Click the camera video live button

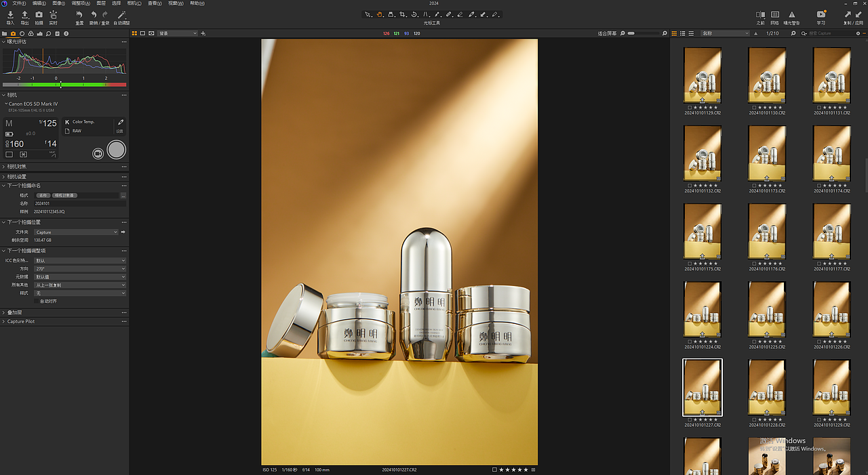[98, 154]
